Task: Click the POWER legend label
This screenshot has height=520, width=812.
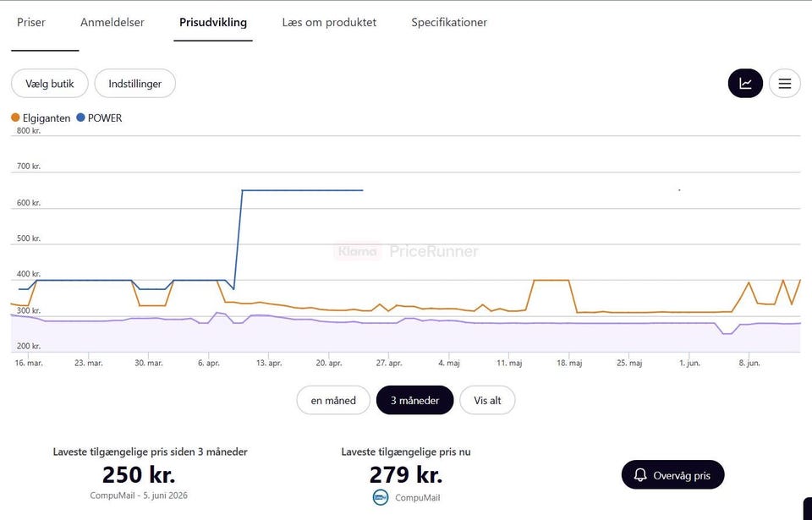Action: (x=105, y=118)
